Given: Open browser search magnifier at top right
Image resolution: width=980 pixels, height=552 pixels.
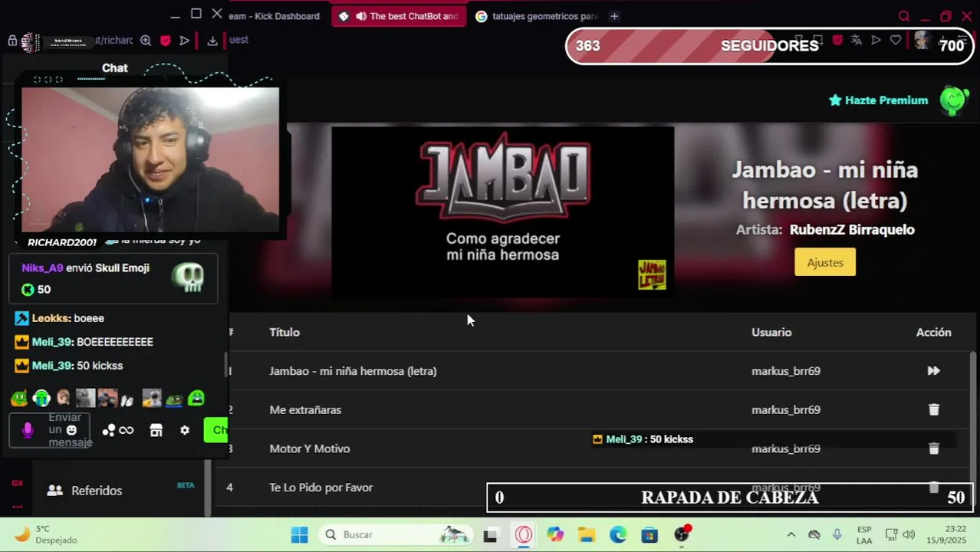Looking at the screenshot, I should pyautogui.click(x=904, y=16).
